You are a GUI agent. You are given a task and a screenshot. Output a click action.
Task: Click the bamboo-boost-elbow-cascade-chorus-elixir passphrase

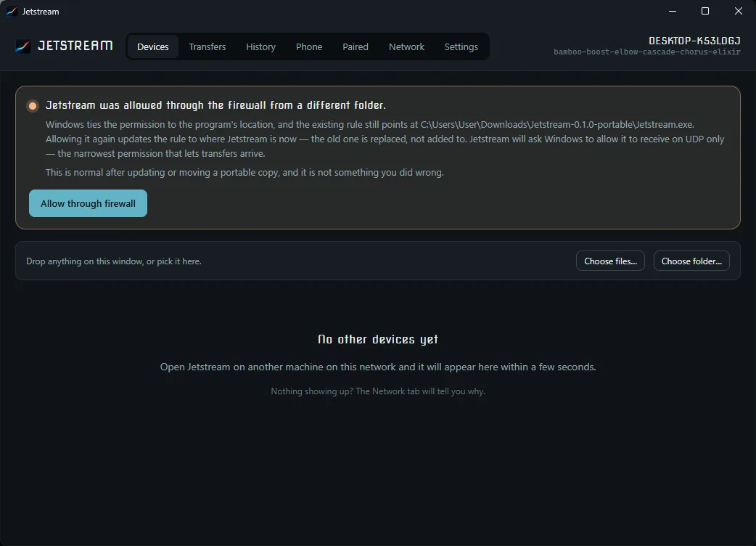647,52
